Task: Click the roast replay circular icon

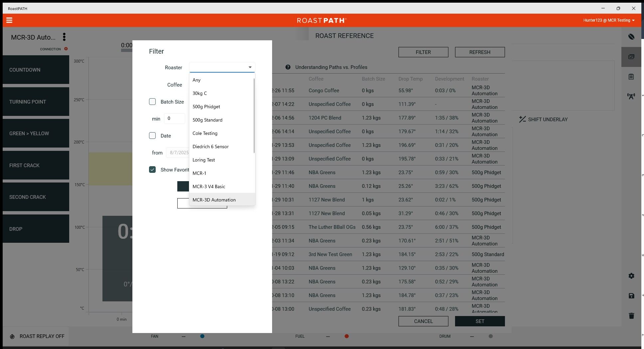Action: tap(12, 336)
